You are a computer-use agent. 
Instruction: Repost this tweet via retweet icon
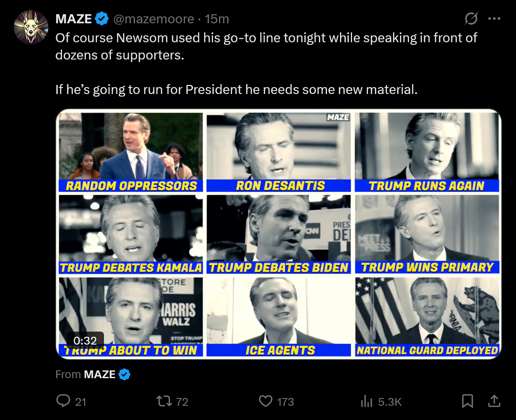tap(164, 401)
